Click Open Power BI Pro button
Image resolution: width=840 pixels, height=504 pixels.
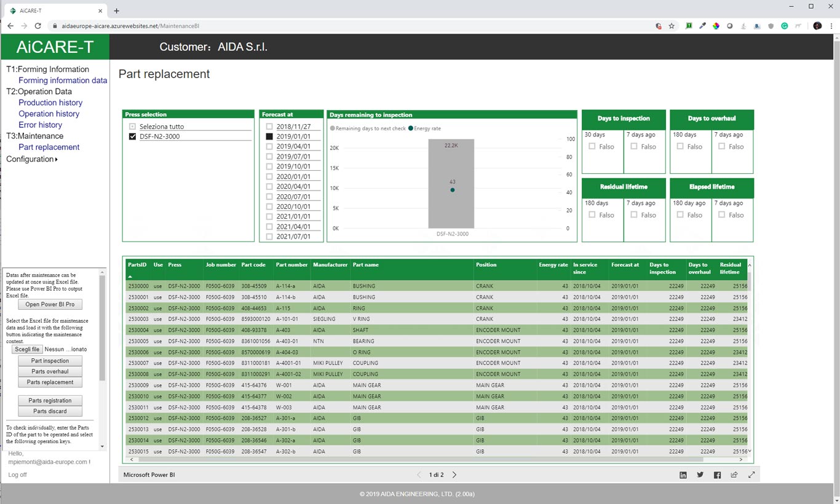pos(50,304)
